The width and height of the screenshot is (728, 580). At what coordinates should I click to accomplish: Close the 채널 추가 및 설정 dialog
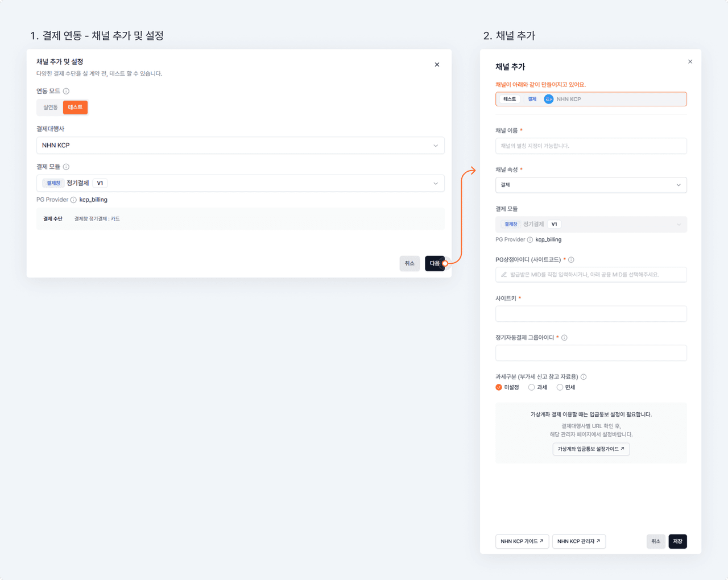(x=437, y=65)
